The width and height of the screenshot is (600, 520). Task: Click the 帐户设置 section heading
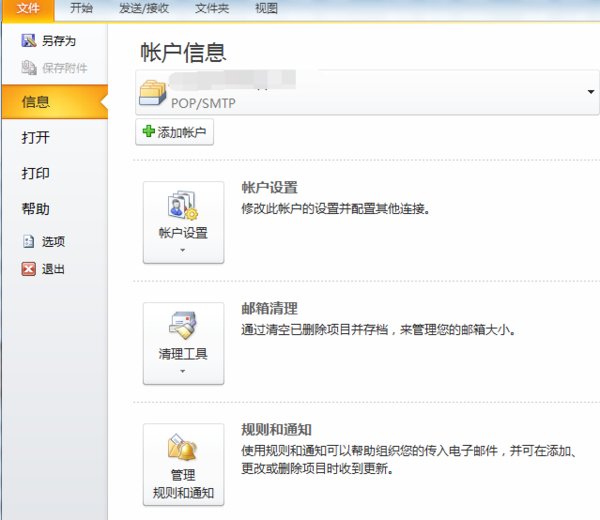[x=269, y=187]
